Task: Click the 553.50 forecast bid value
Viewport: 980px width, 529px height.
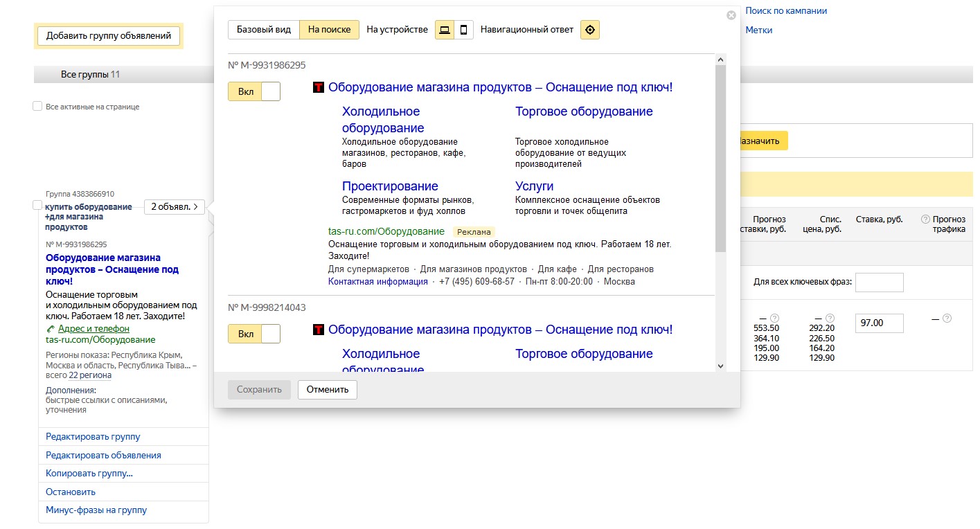Action: pyautogui.click(x=766, y=328)
